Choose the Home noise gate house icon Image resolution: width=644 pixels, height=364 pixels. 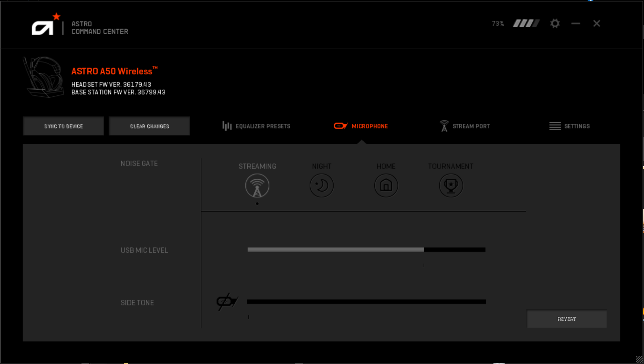[x=386, y=186]
